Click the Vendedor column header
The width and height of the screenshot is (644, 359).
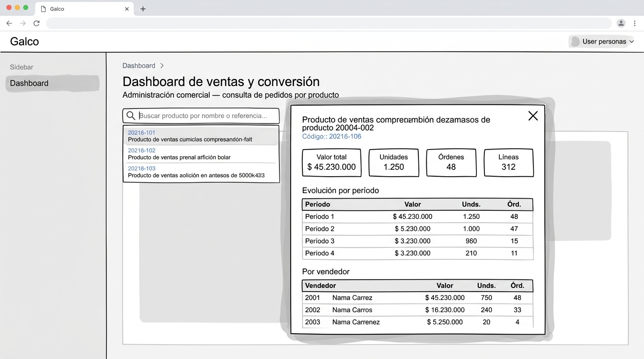point(321,286)
